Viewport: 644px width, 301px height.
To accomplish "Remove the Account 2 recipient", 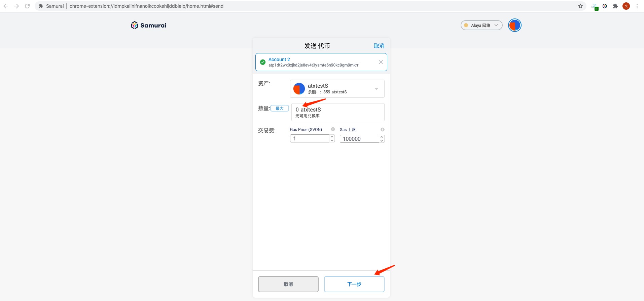I will (x=381, y=62).
